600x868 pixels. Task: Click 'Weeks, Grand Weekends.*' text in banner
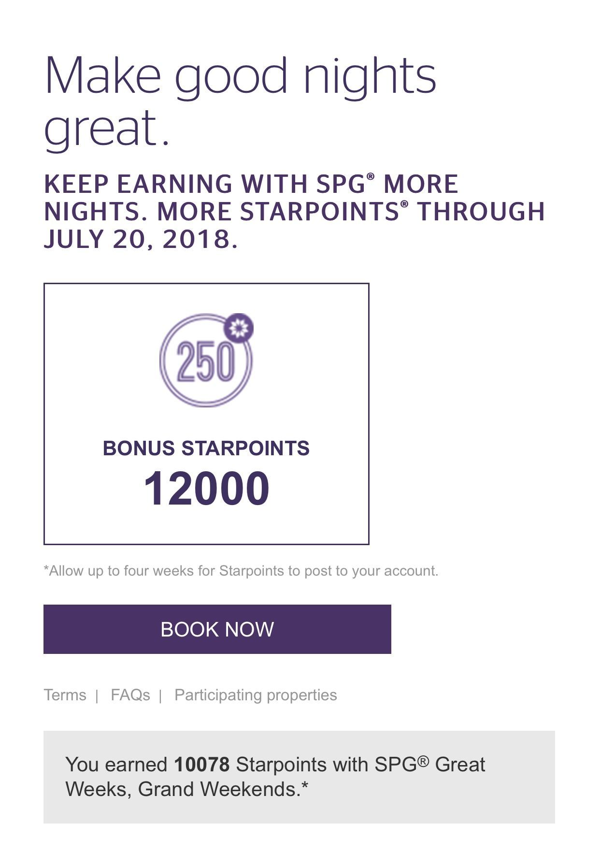click(x=186, y=789)
